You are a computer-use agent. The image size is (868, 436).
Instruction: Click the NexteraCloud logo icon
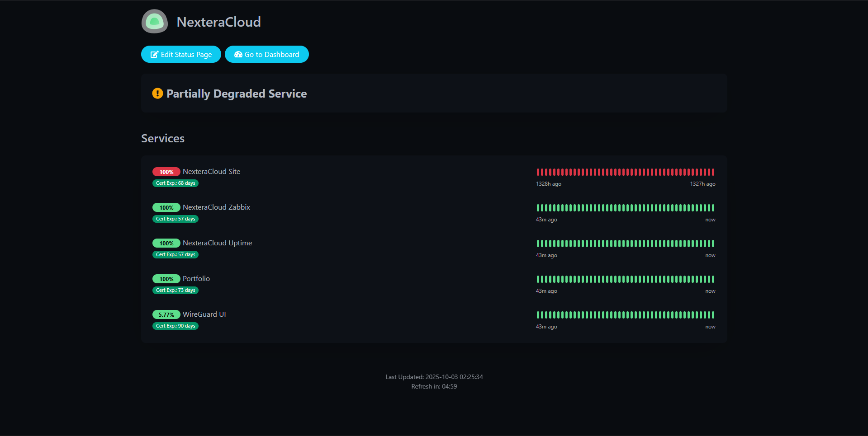point(154,21)
